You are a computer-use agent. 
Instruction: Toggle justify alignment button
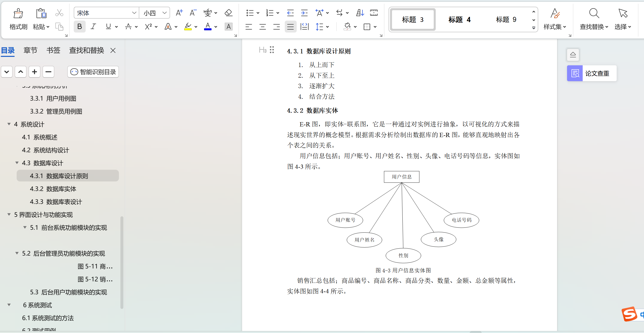click(290, 27)
